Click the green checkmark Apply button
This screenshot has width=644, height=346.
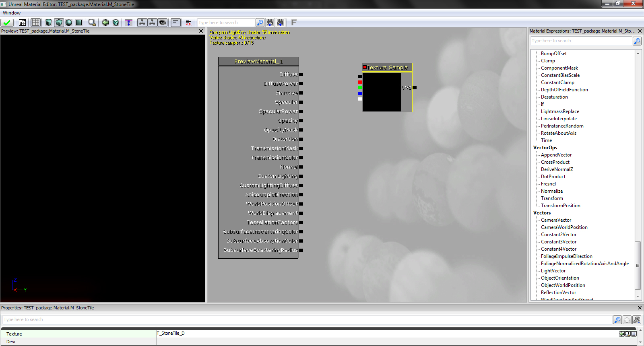(x=7, y=23)
